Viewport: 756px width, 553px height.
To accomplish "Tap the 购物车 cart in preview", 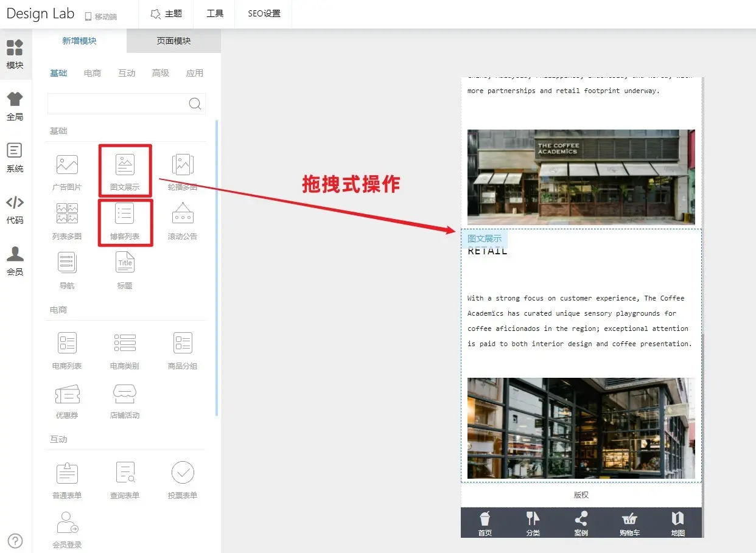I will coord(629,523).
